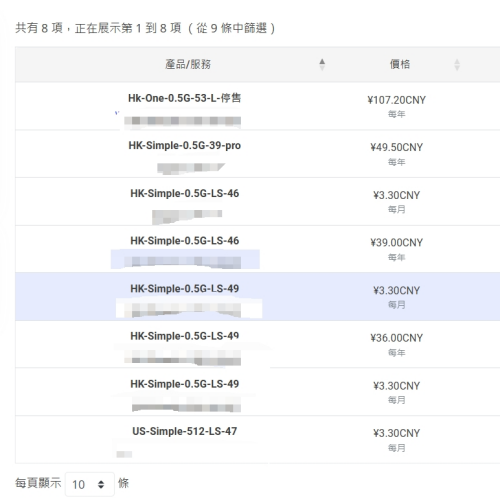Click the 價格 column header
500x503 pixels.
point(400,64)
